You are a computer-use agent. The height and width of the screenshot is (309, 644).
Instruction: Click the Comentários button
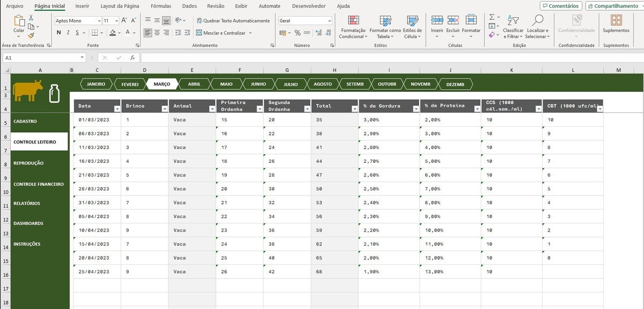(560, 6)
